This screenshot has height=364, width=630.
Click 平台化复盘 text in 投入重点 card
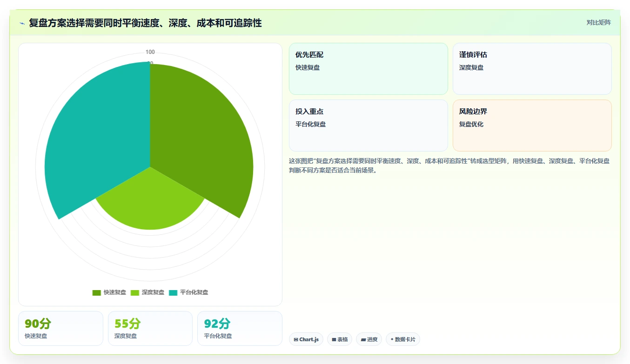310,124
